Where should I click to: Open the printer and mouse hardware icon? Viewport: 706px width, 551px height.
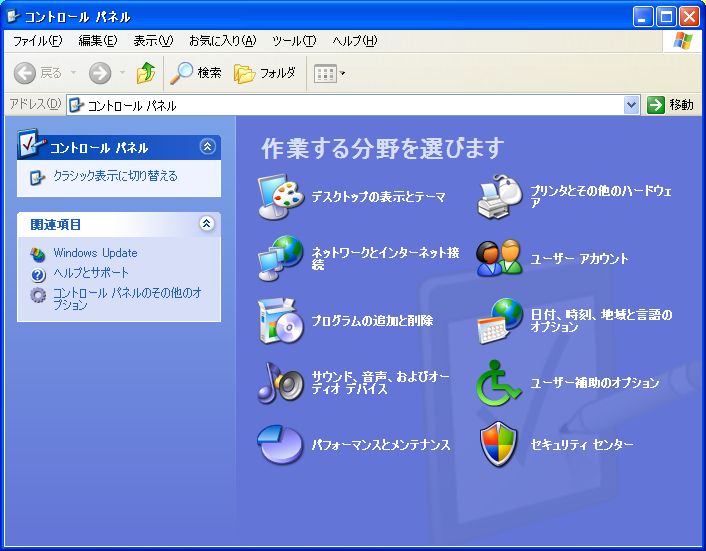coord(499,197)
